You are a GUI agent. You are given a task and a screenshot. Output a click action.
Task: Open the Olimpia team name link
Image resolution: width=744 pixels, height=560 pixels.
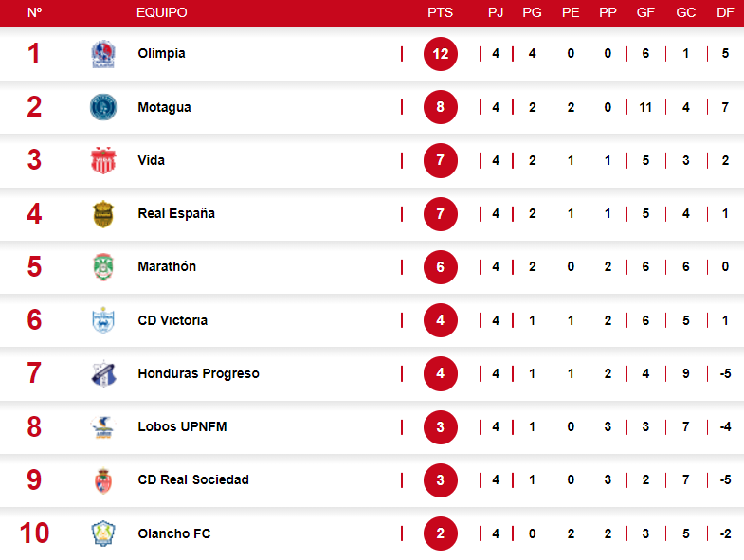(x=161, y=54)
